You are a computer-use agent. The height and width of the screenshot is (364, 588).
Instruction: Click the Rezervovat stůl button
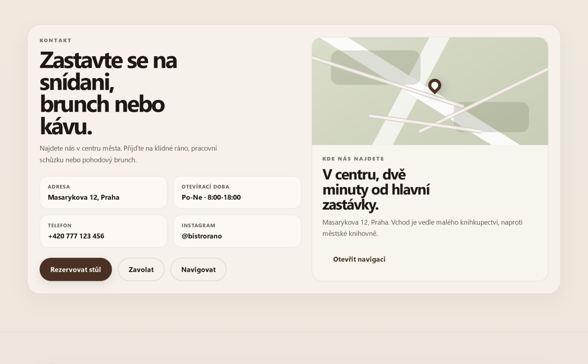(76, 269)
